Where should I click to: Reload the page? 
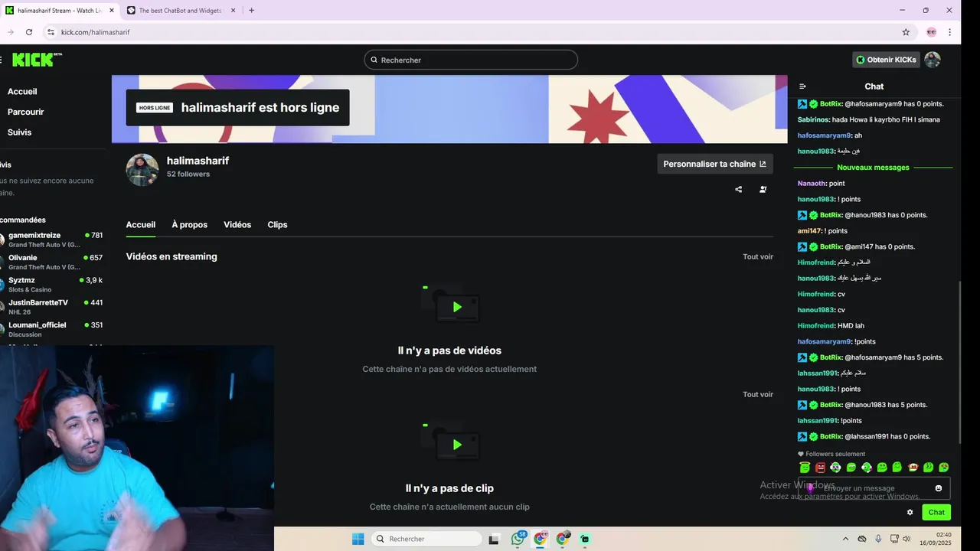click(29, 32)
